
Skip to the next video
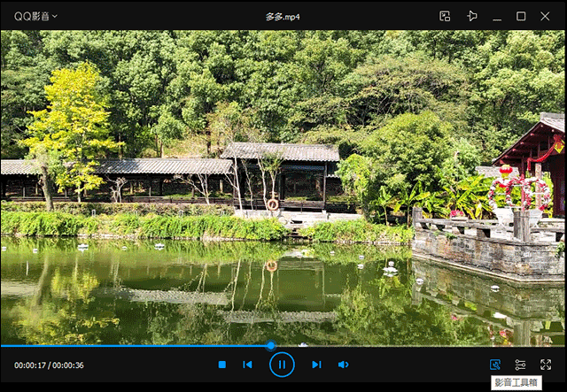(x=316, y=365)
